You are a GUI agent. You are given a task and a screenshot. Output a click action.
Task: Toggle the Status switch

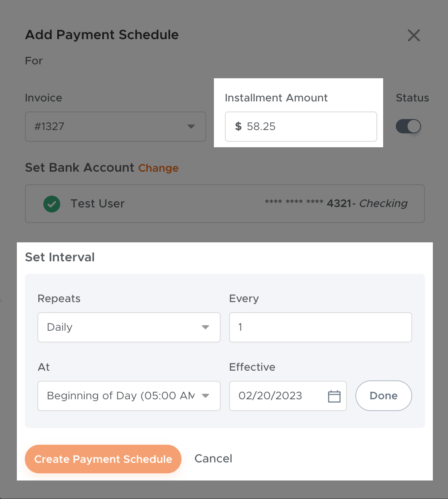pyautogui.click(x=408, y=127)
